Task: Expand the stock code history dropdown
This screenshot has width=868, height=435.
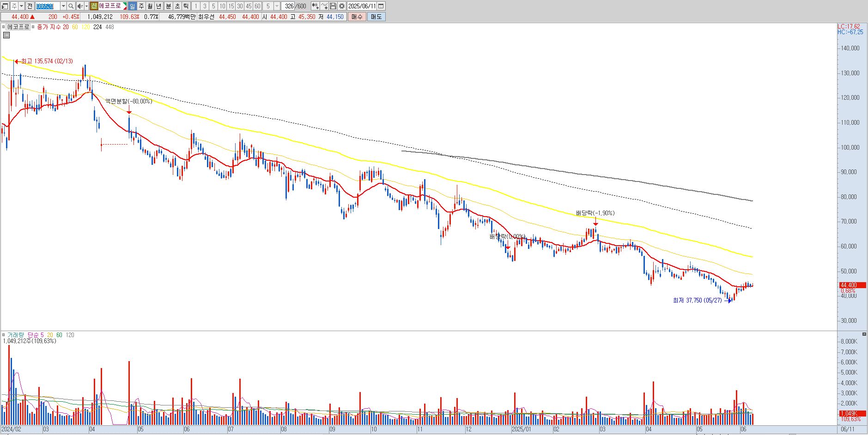Action: (63, 6)
